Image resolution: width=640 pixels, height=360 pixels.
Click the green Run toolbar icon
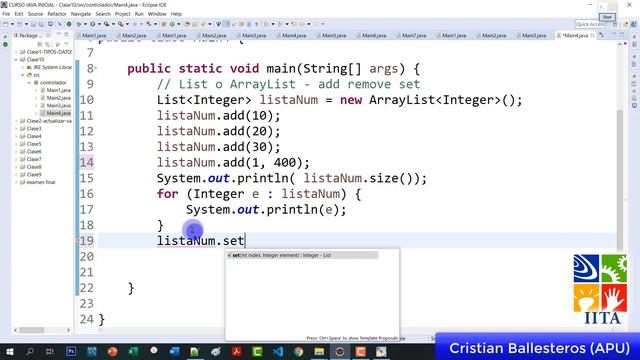tap(93, 24)
